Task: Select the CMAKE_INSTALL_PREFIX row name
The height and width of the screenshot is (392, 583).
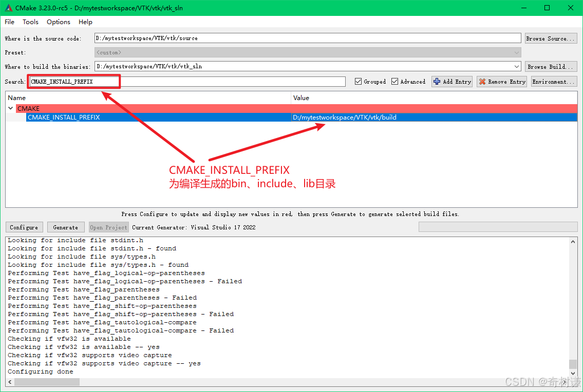Action: [x=64, y=117]
